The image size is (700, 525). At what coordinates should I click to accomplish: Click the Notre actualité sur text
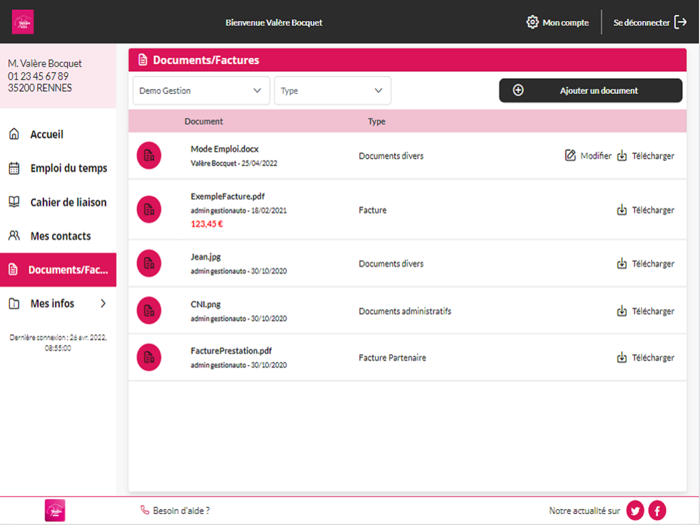(x=584, y=510)
